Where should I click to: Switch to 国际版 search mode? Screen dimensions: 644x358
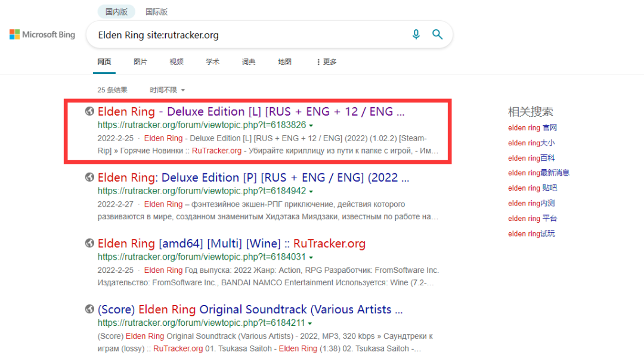click(x=156, y=11)
